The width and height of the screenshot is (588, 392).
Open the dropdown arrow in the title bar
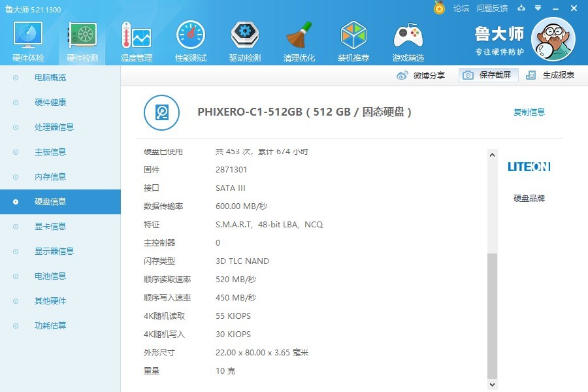tap(537, 8)
